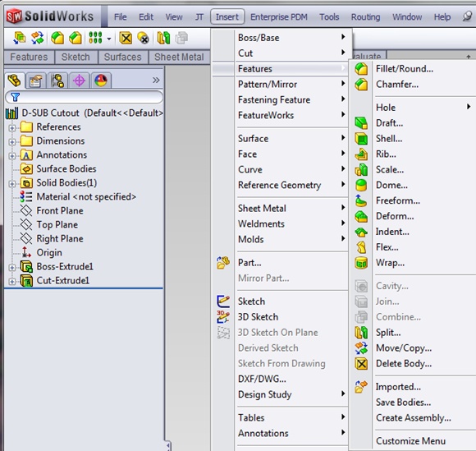The width and height of the screenshot is (476, 451).
Task: Click the Scale icon in submenu
Action: click(361, 170)
